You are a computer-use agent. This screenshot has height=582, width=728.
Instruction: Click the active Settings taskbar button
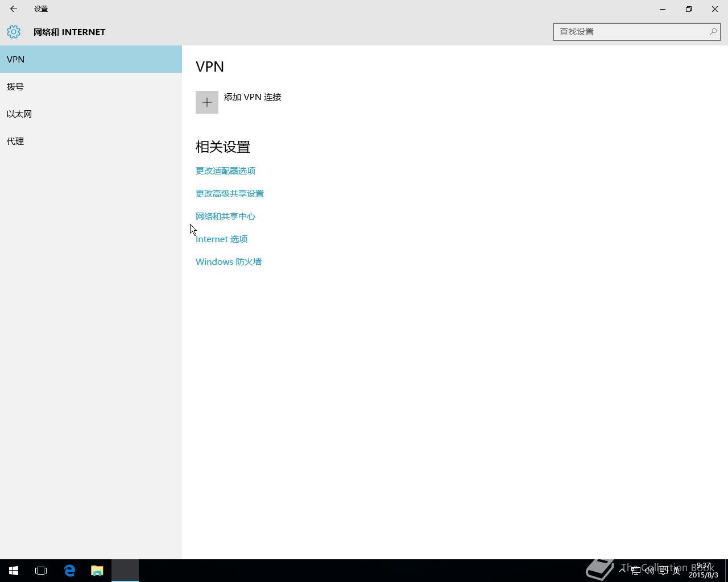125,571
